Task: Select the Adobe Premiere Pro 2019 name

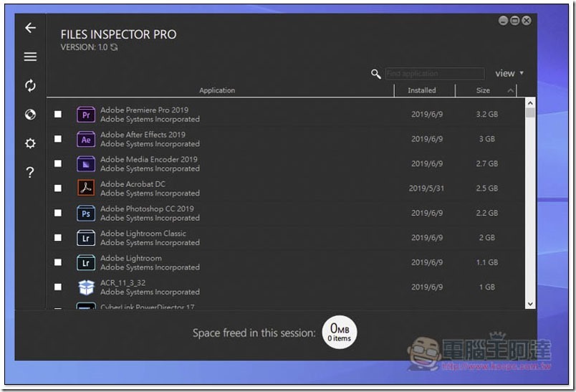Action: coord(145,110)
